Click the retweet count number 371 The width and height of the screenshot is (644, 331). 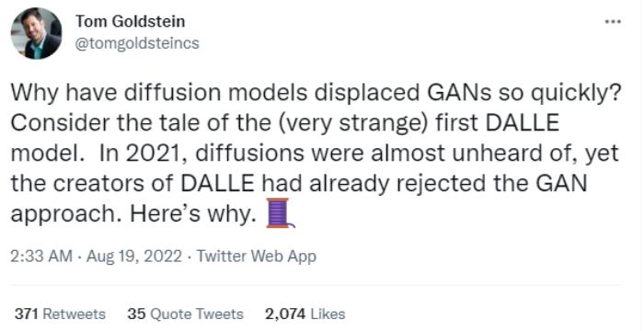[x=27, y=314]
